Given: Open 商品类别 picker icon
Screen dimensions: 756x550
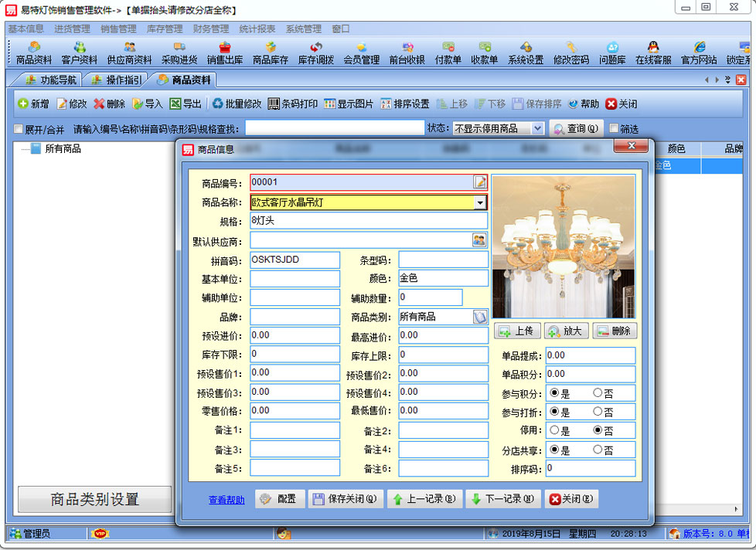Looking at the screenshot, I should (480, 317).
